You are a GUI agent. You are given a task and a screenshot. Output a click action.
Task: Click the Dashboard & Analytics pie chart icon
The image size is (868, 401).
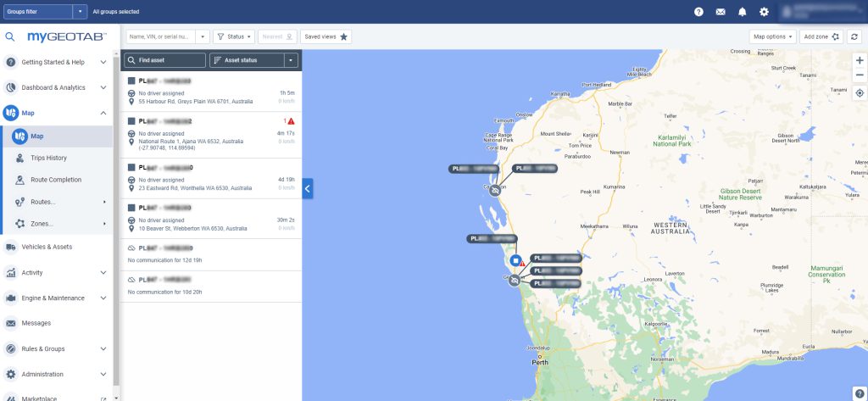tap(10, 87)
